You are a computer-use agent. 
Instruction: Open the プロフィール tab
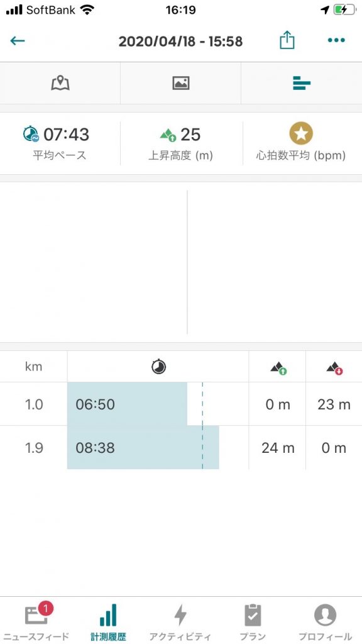point(325,621)
